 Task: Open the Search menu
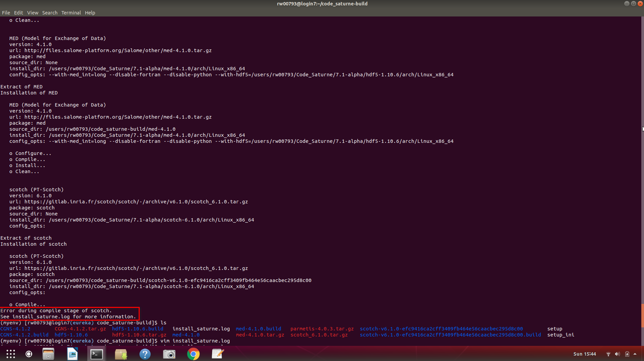[x=50, y=13]
